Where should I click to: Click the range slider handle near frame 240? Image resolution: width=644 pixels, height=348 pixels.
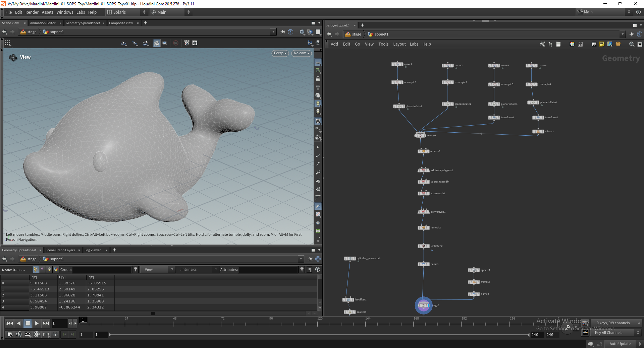click(528, 335)
